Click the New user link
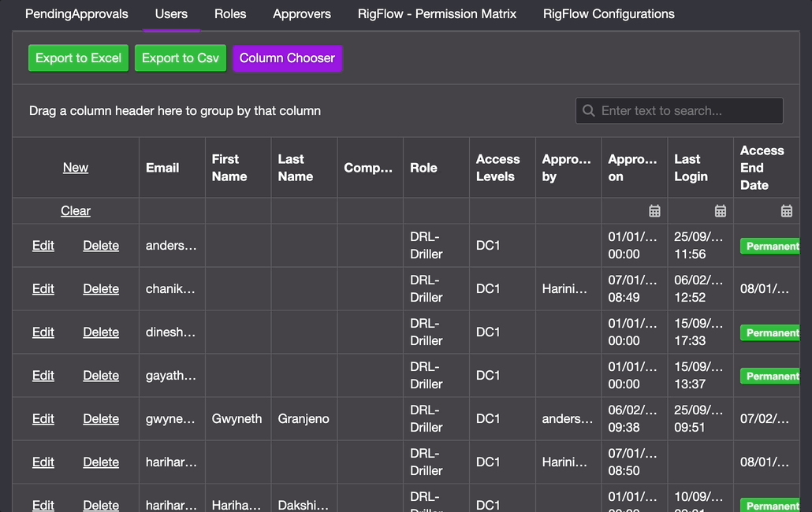The width and height of the screenshot is (812, 512). 76,168
